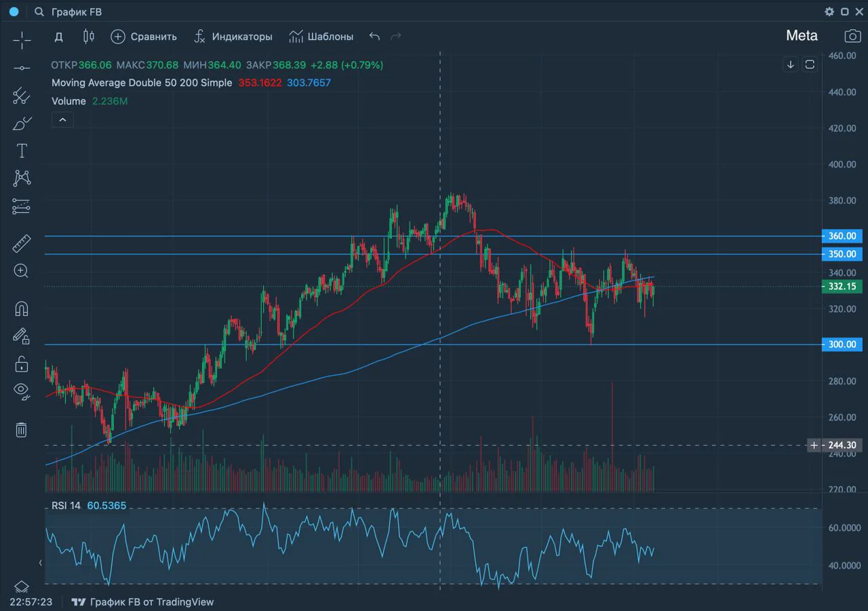Click the МИН low value 364.40

[225, 65]
